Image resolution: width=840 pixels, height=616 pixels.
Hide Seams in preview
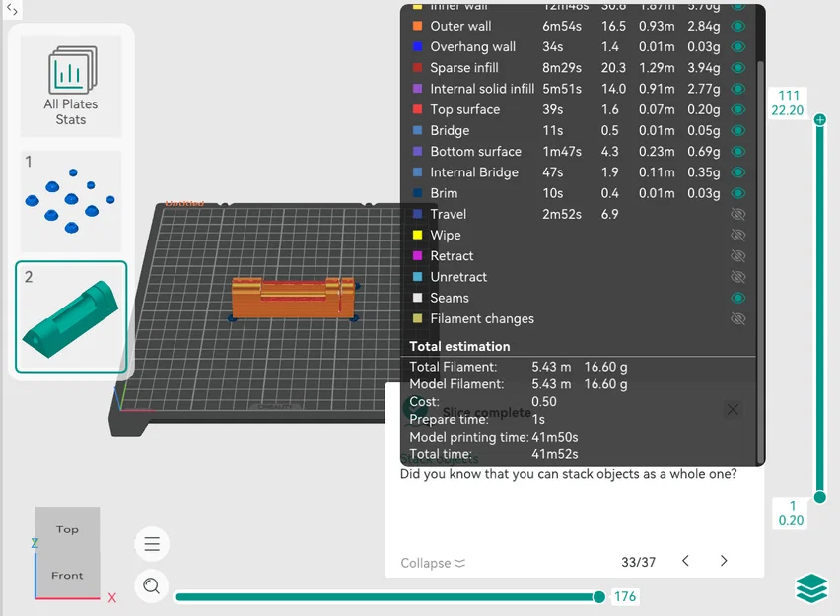(738, 298)
